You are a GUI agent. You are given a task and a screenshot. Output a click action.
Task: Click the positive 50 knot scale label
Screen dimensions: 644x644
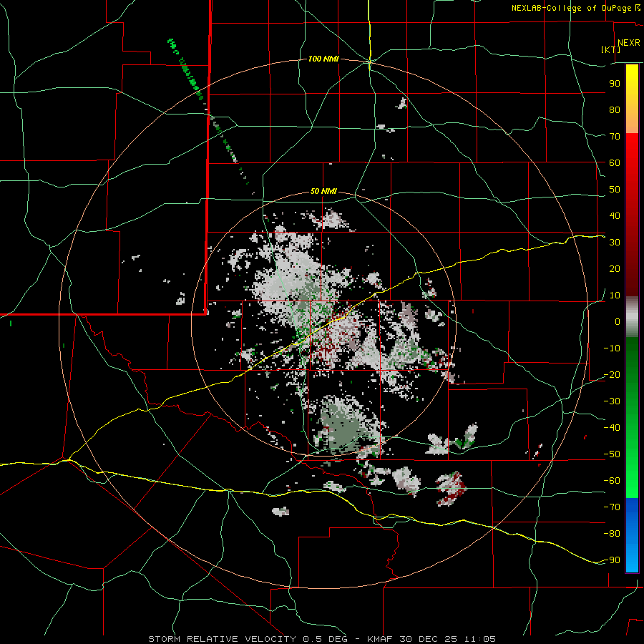click(615, 190)
